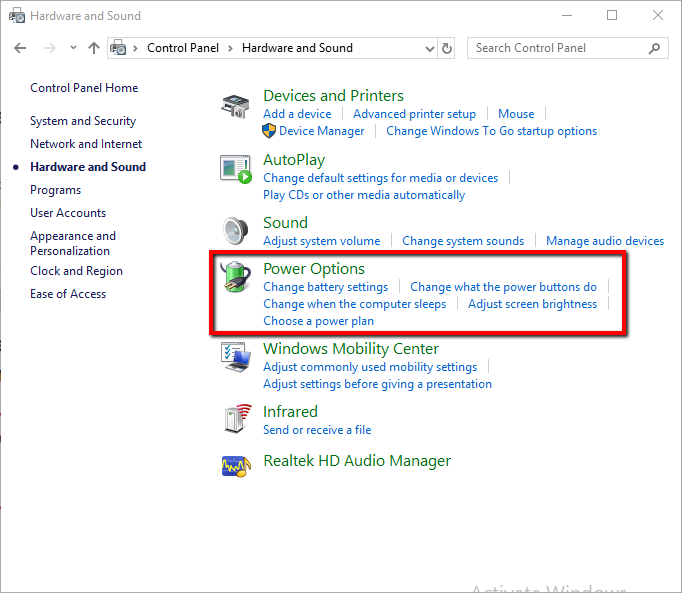Click Adjust system volume link
Screen dimensions: 682x593
(x=321, y=241)
